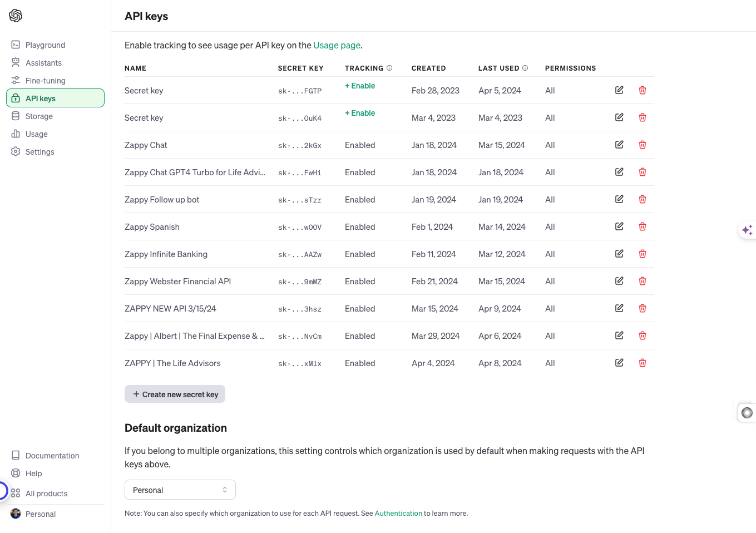Open Settings in the sidebar
The width and height of the screenshot is (756, 533).
(55, 152)
